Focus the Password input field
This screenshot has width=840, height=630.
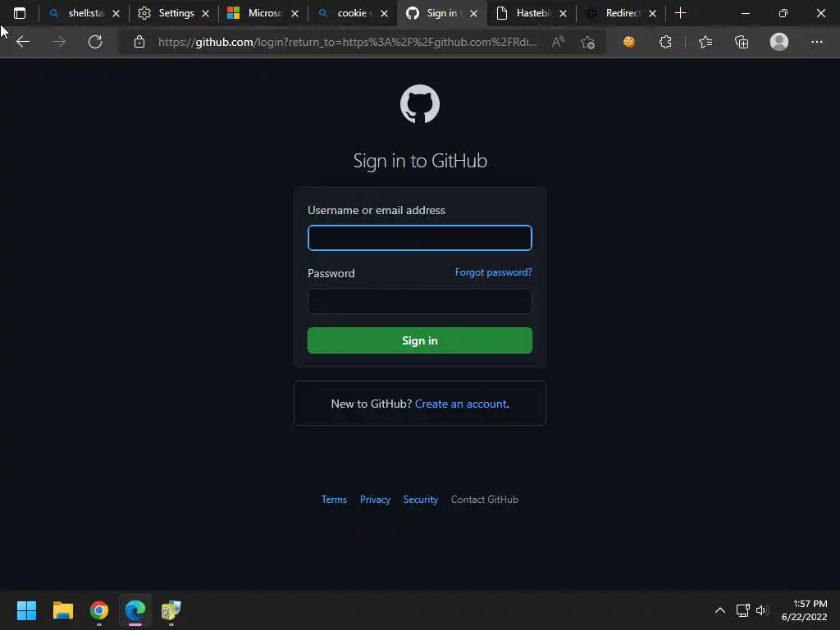coord(419,301)
